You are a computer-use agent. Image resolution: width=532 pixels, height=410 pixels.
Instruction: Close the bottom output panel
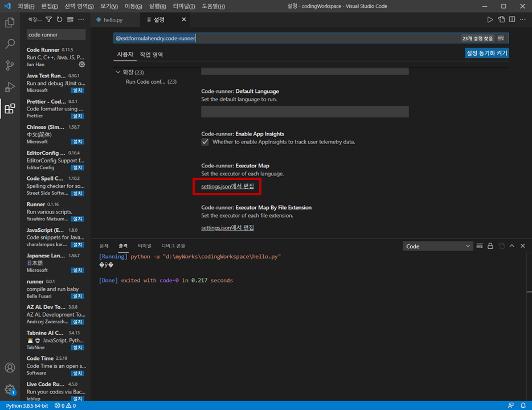[x=523, y=246]
